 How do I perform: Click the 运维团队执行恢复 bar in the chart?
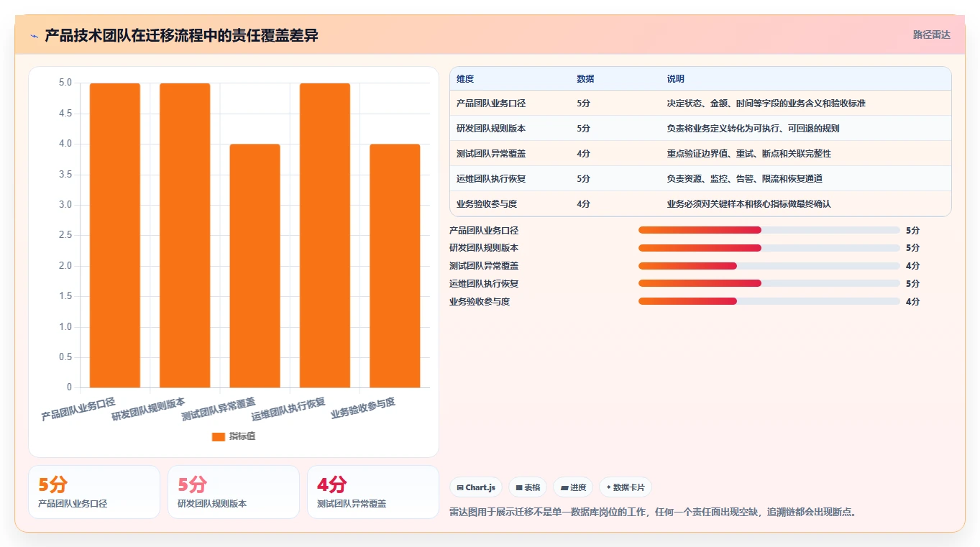[x=325, y=236]
